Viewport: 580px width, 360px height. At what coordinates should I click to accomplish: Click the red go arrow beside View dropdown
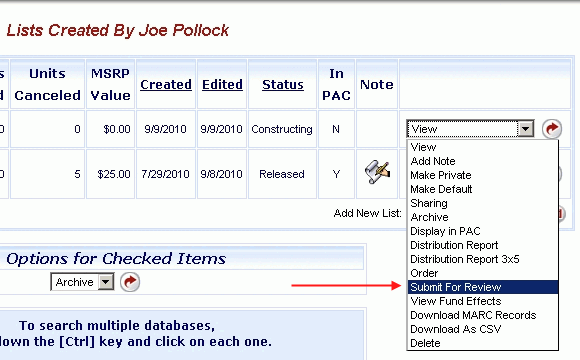(552, 129)
